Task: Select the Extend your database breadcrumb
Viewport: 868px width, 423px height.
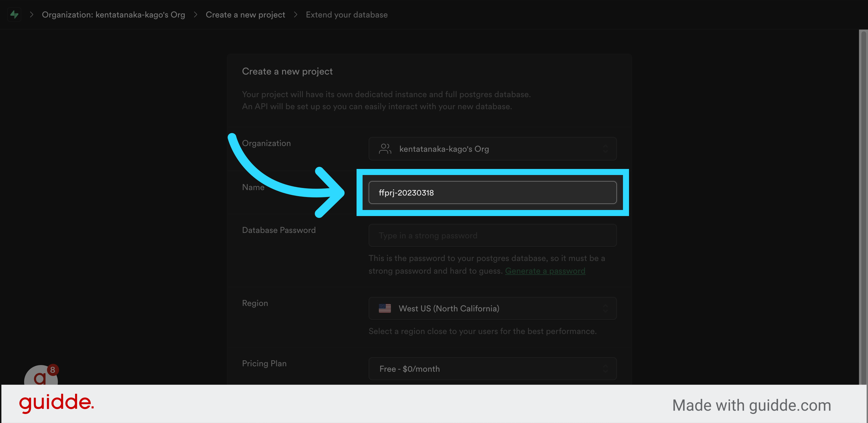Action: (x=346, y=14)
